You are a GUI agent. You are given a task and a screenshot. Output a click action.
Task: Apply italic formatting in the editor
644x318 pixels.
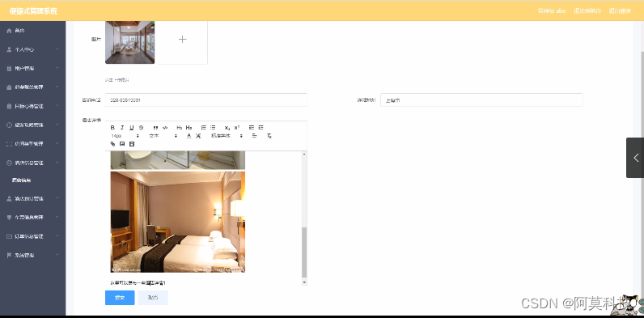click(122, 127)
